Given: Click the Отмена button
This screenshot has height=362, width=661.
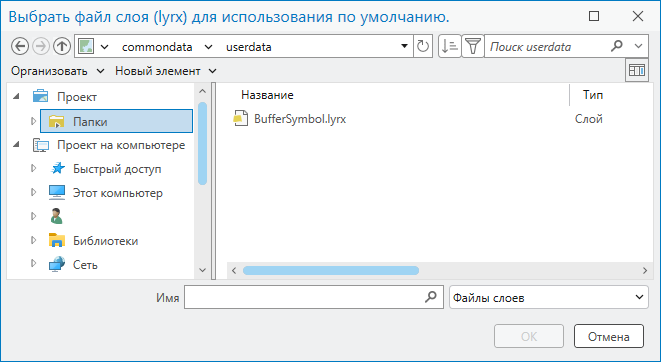Looking at the screenshot, I should [609, 336].
